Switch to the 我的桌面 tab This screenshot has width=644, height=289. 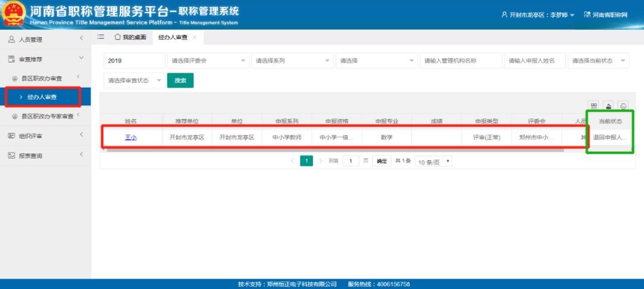tap(130, 38)
